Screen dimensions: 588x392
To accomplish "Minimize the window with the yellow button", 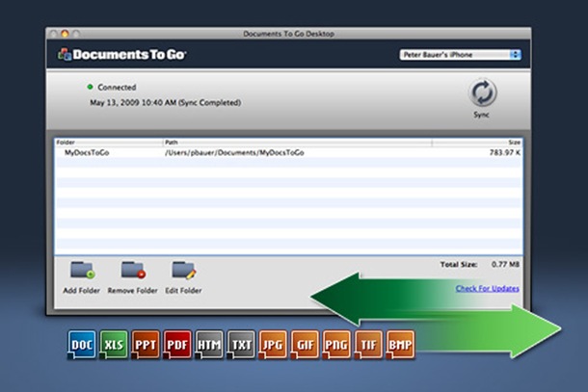I will (x=65, y=34).
